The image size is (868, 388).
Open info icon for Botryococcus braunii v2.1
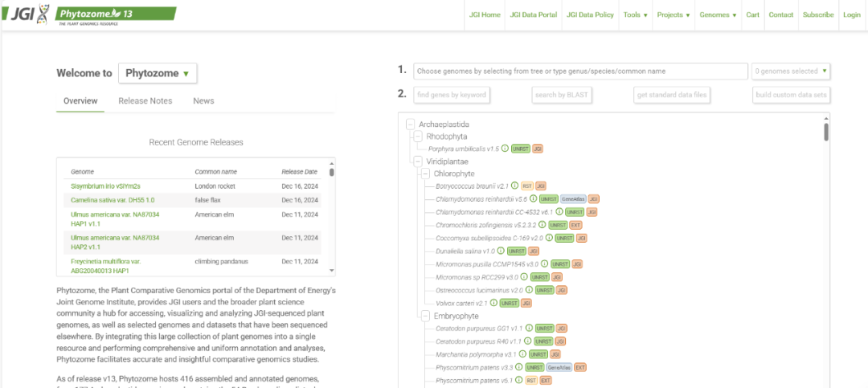click(x=514, y=186)
